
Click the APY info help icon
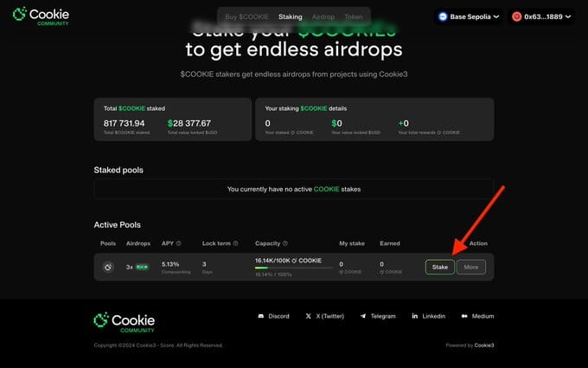click(x=178, y=243)
